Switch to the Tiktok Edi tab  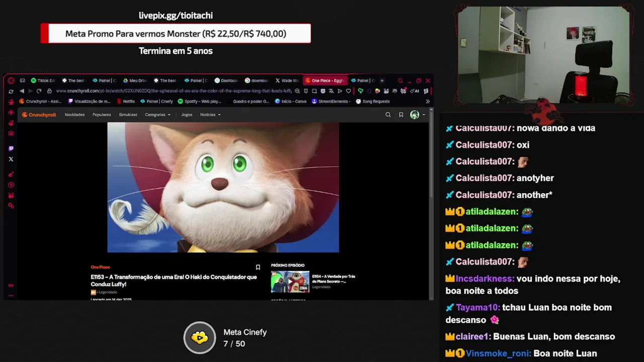[x=43, y=80]
